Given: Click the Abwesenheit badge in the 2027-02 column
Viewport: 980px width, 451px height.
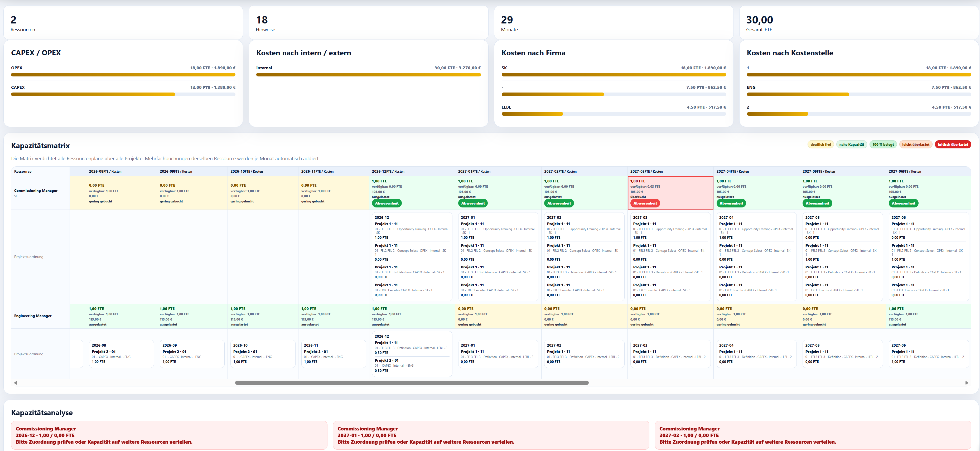Looking at the screenshot, I should pos(559,203).
